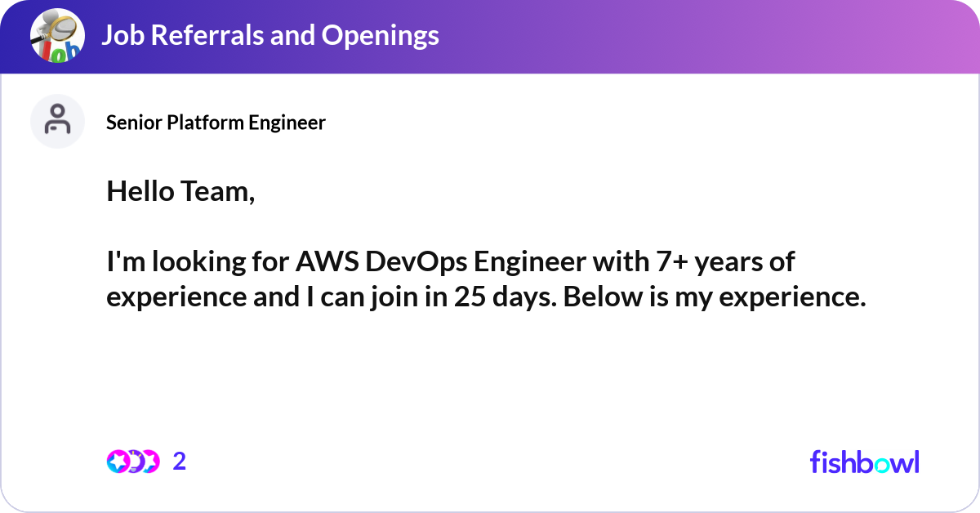Click the 'Hello Team,' greeting line
This screenshot has width=980, height=513.
point(180,191)
